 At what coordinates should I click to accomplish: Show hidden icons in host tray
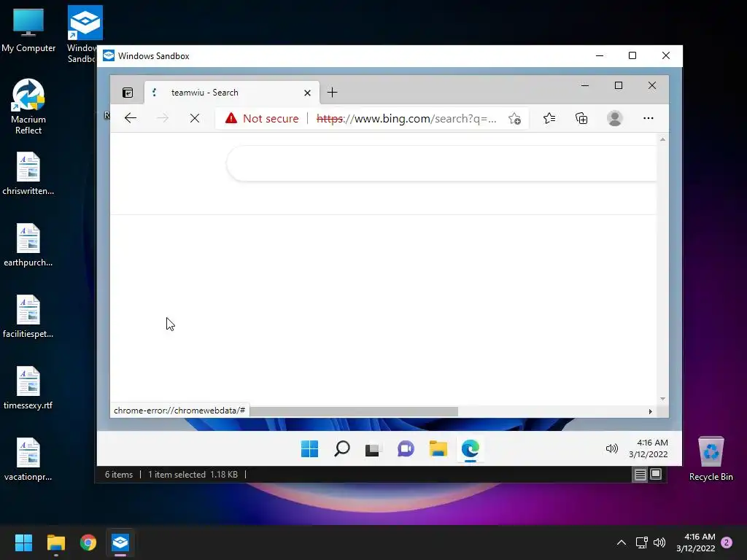coord(622,542)
